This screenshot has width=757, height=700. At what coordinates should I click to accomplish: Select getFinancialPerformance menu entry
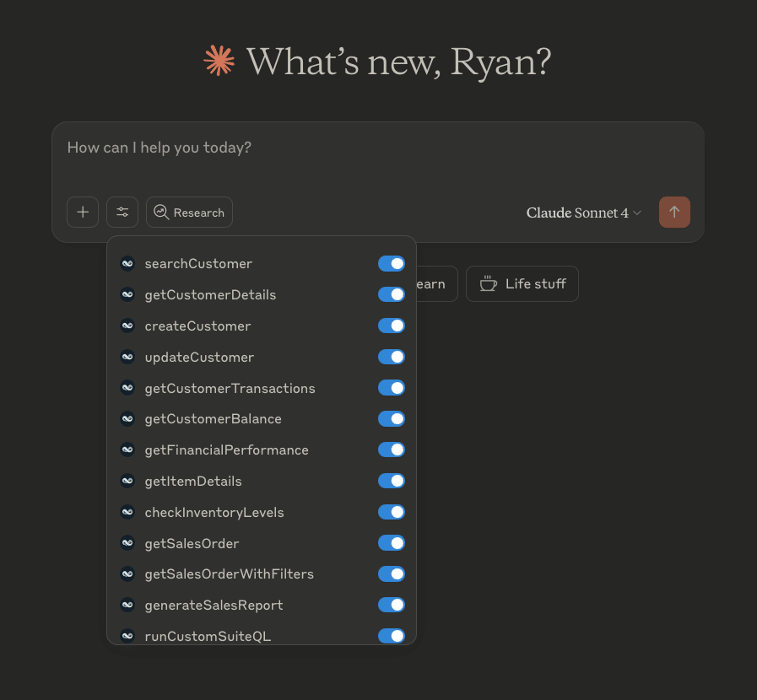click(x=226, y=450)
